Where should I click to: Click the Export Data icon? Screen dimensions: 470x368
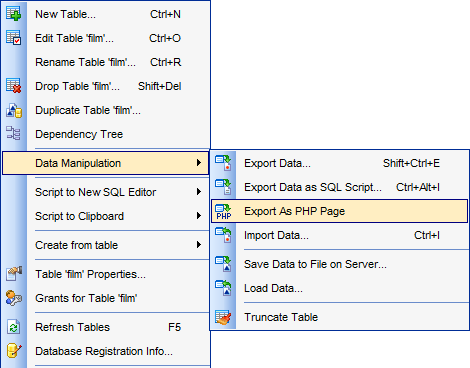pyautogui.click(x=223, y=163)
